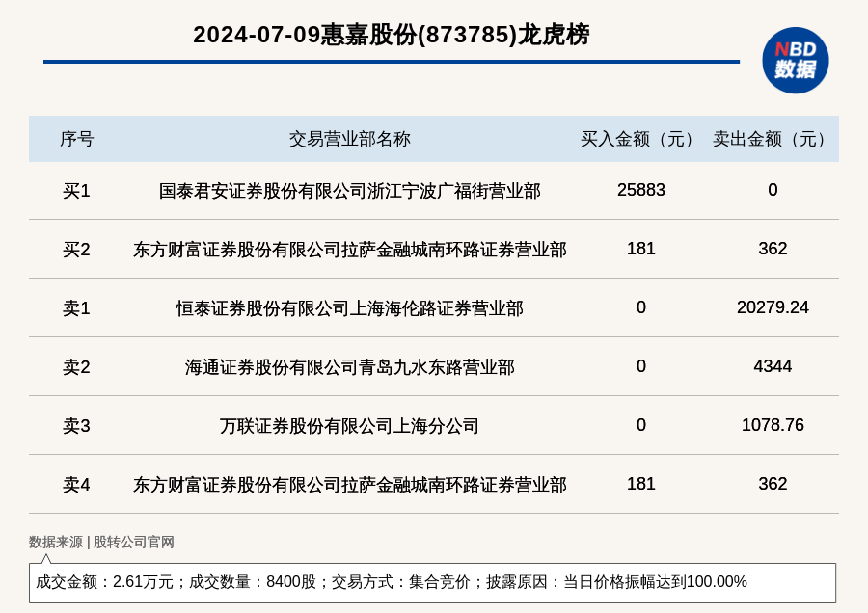Select the 买2 row label
The height and width of the screenshot is (613, 868).
click(x=76, y=250)
